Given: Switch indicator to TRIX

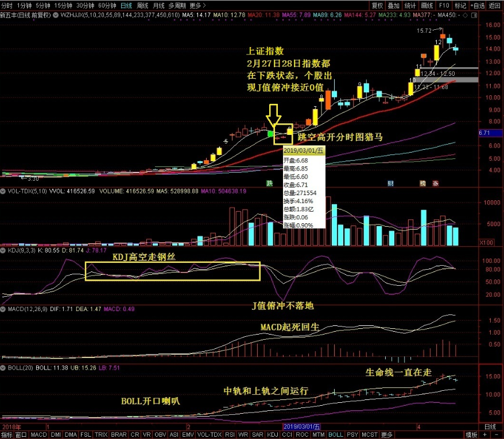Looking at the screenshot, I should pyautogui.click(x=101, y=435).
